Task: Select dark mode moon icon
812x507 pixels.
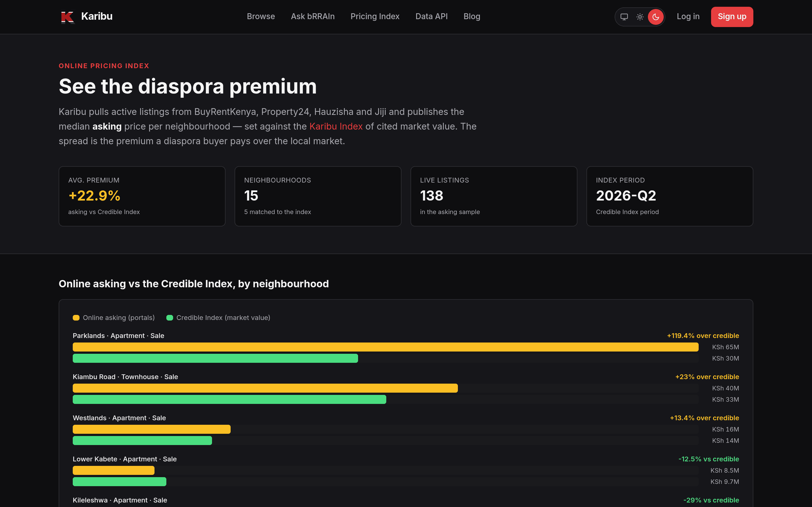Action: (656, 17)
